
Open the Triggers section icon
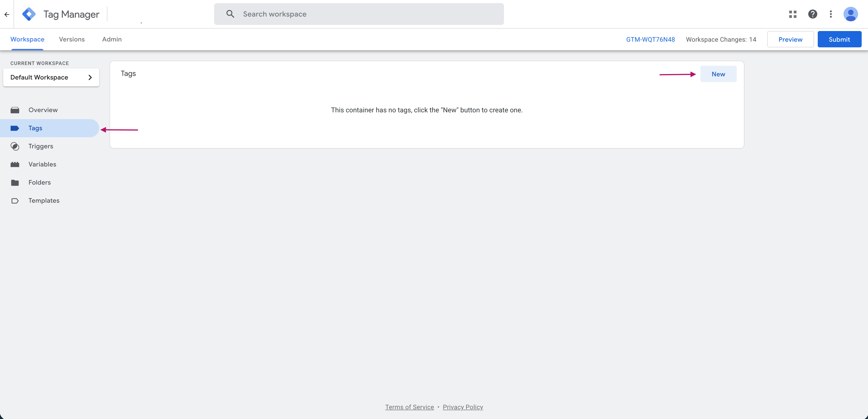(15, 146)
